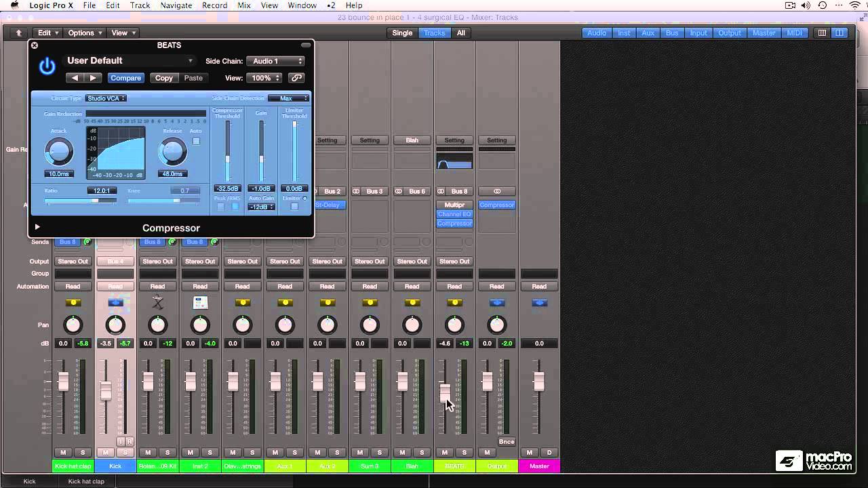Viewport: 868px width, 488px height.
Task: Toggle the Compressor plugin power button
Action: click(x=47, y=66)
